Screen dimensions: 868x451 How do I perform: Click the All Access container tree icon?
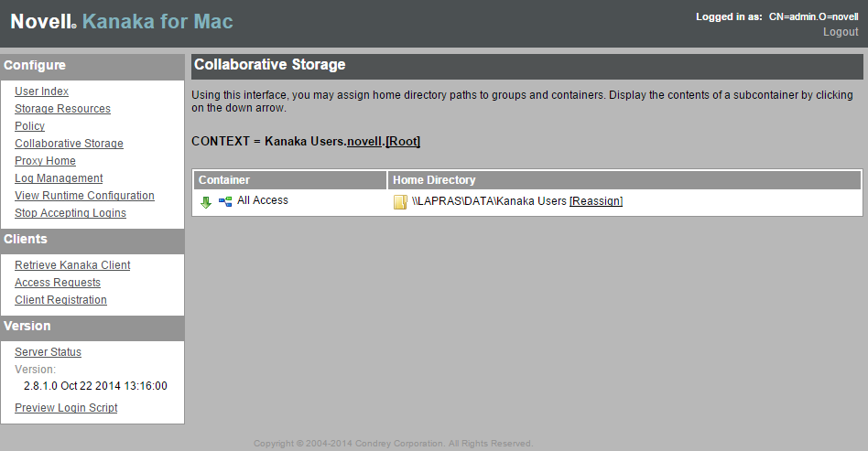tap(225, 201)
